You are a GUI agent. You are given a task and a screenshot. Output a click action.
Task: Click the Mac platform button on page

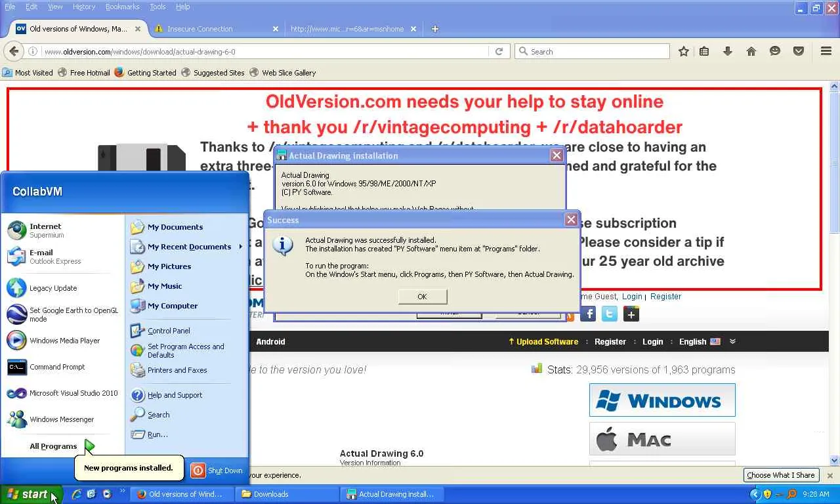[662, 438]
